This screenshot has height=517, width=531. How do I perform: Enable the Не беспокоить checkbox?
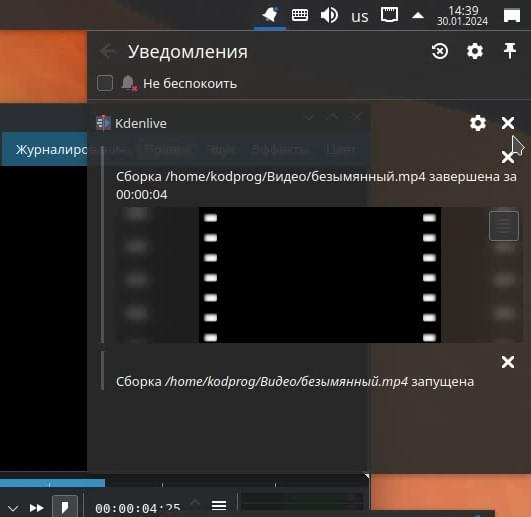coord(105,83)
